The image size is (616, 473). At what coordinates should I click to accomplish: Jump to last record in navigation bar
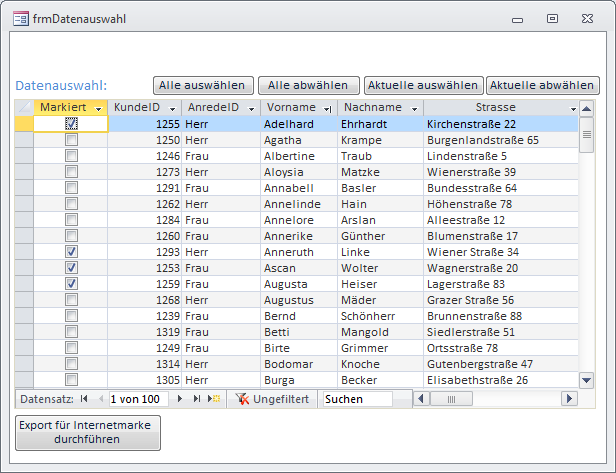(x=197, y=399)
